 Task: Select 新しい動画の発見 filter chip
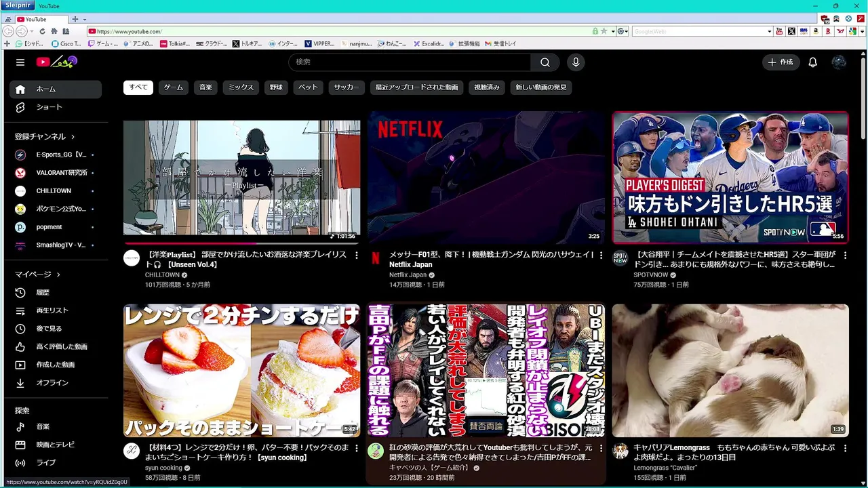coord(541,87)
